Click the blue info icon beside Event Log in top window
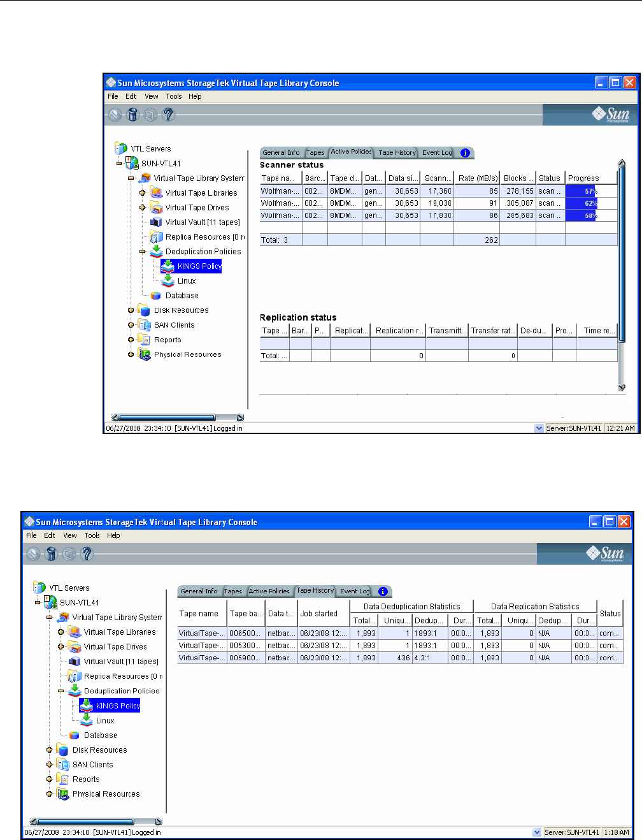 (x=465, y=153)
